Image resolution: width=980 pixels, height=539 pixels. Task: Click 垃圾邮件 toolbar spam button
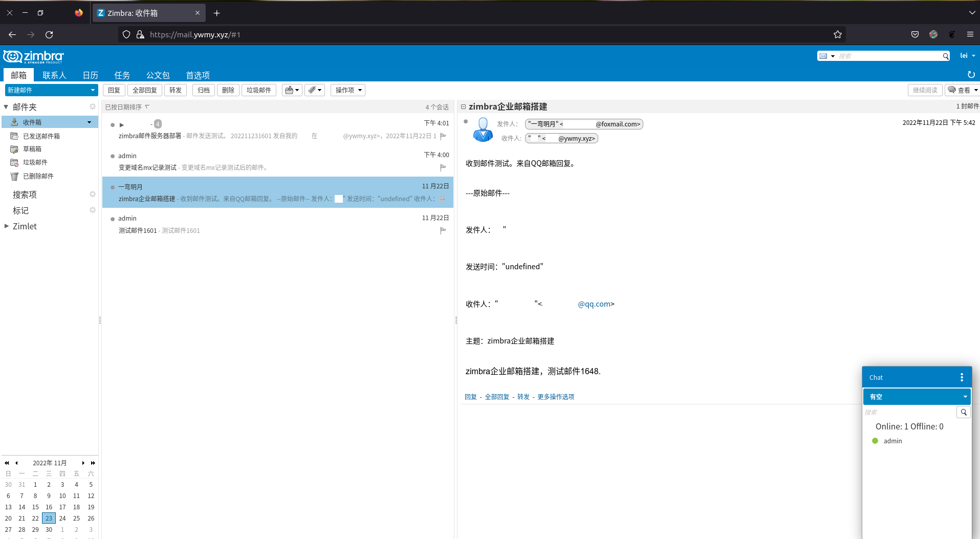pyautogui.click(x=259, y=90)
